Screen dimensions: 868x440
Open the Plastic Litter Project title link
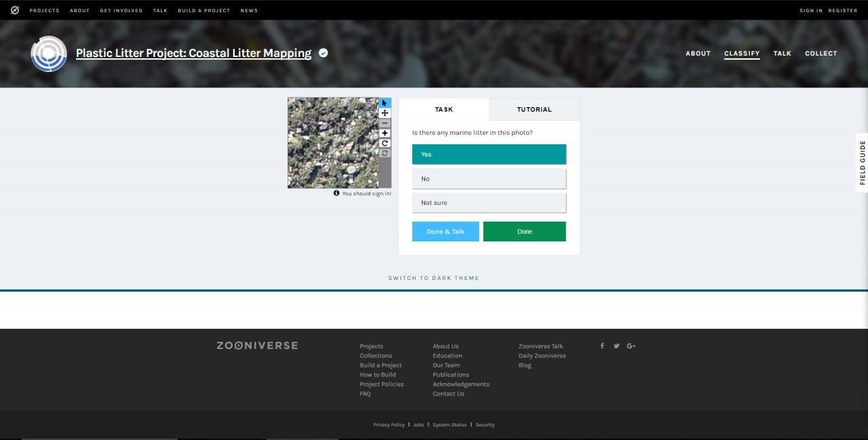click(x=193, y=54)
